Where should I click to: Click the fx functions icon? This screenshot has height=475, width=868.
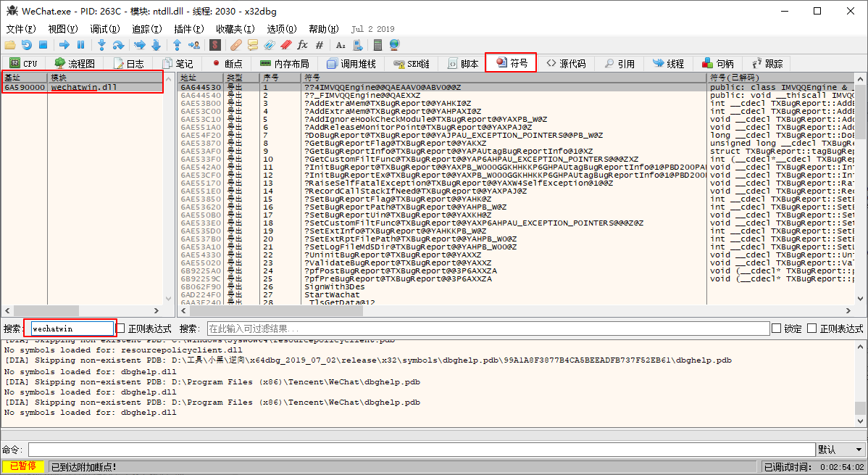click(303, 45)
